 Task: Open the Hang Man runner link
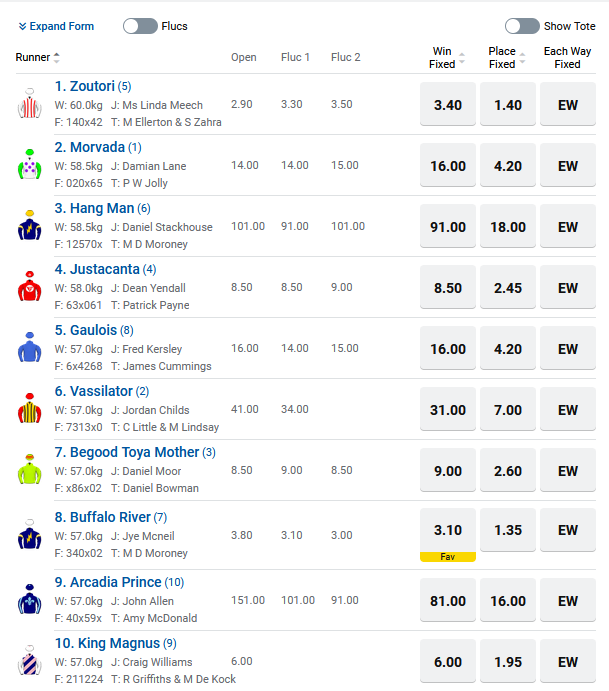[102, 208]
